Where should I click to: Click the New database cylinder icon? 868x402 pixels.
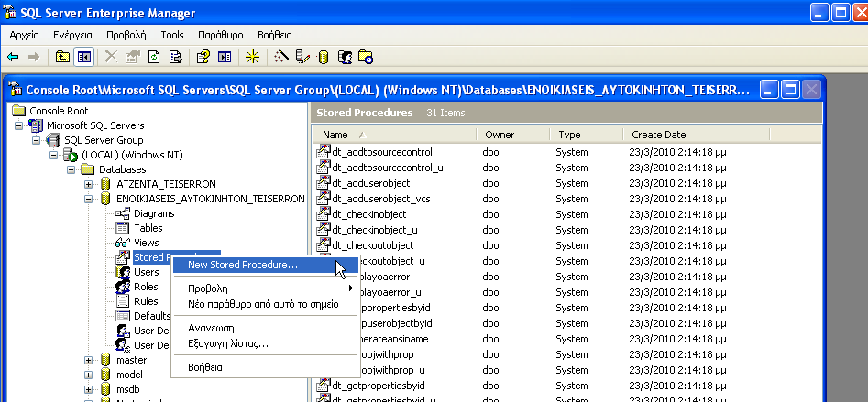click(324, 57)
